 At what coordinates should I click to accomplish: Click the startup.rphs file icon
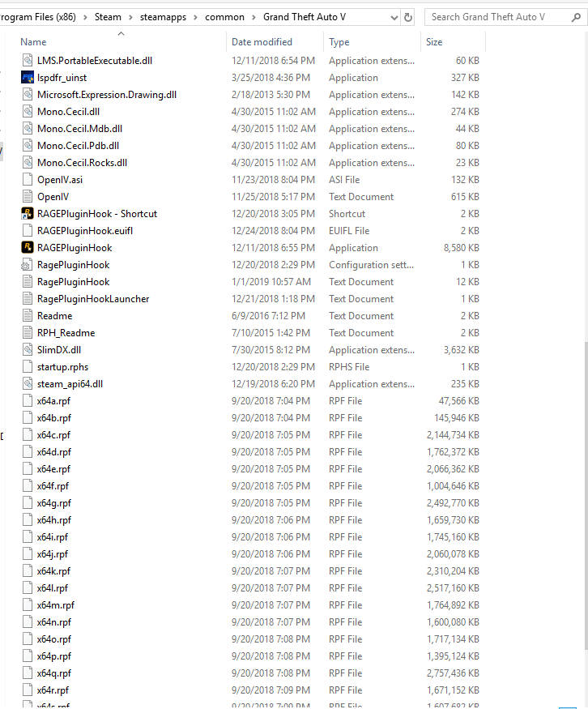pos(28,367)
